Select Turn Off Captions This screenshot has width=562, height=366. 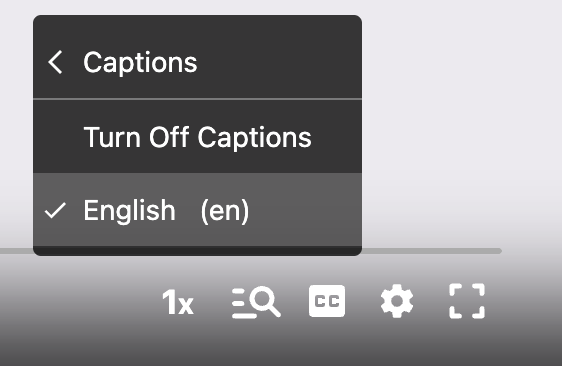[197, 137]
